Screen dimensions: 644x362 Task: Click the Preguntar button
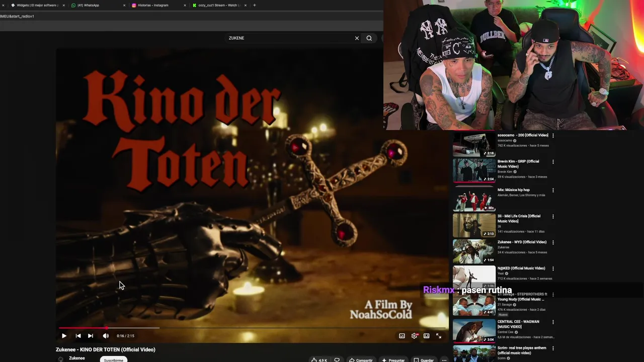393,360
